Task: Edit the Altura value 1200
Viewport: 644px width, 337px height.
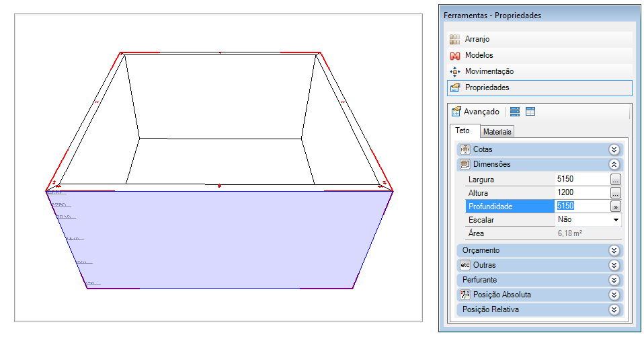Action: (582, 192)
